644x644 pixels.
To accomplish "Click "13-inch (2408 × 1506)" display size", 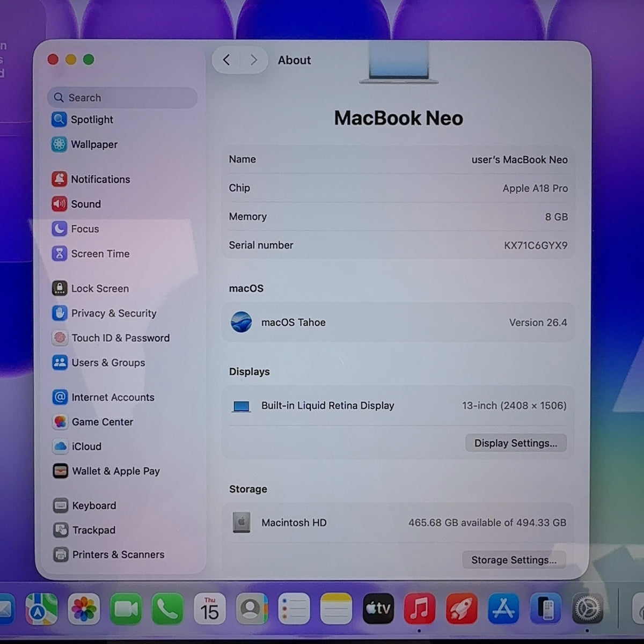I will pyautogui.click(x=514, y=406).
